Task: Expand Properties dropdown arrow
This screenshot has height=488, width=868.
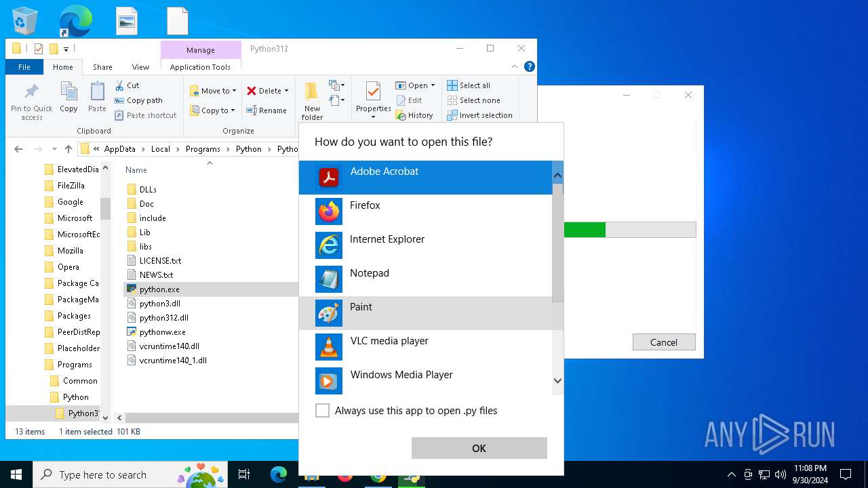Action: click(x=373, y=117)
